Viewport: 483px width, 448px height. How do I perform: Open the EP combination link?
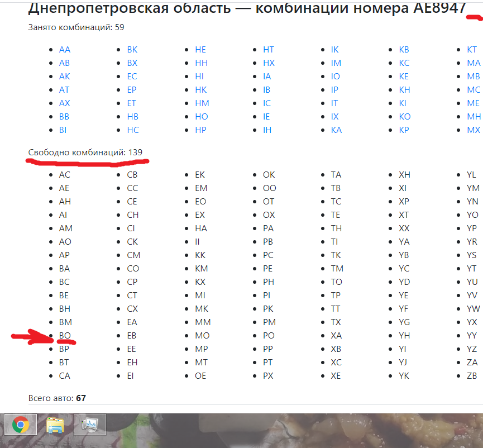pos(132,90)
